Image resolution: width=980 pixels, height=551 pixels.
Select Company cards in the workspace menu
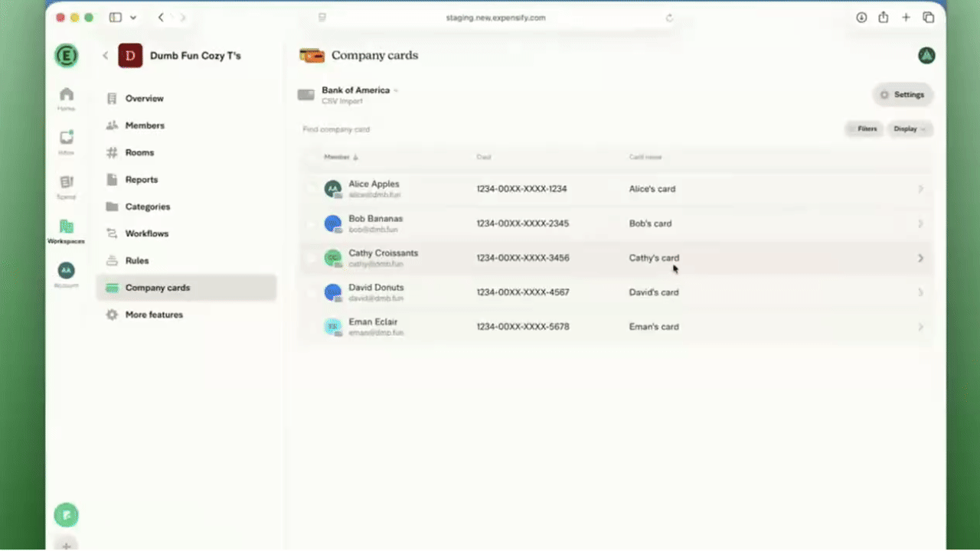click(x=186, y=288)
